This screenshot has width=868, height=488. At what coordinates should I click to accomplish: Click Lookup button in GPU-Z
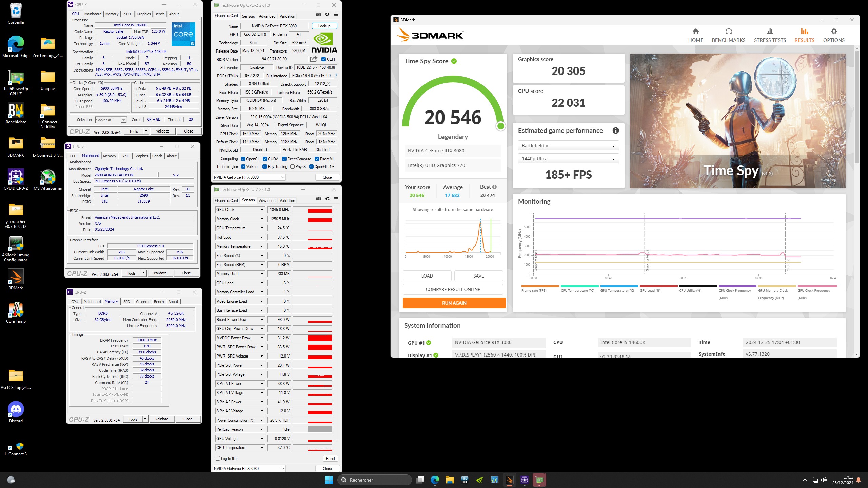coord(324,26)
